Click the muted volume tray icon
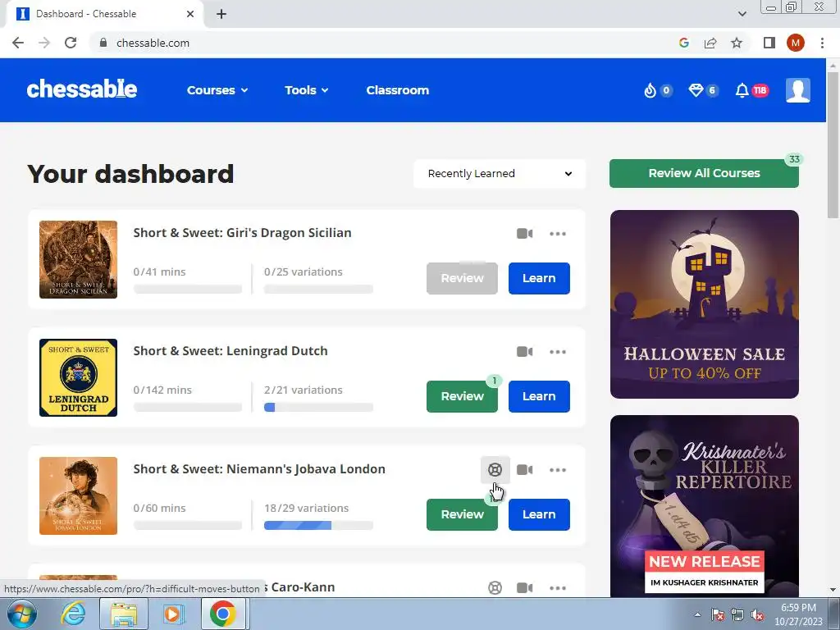The width and height of the screenshot is (840, 630). click(x=757, y=614)
